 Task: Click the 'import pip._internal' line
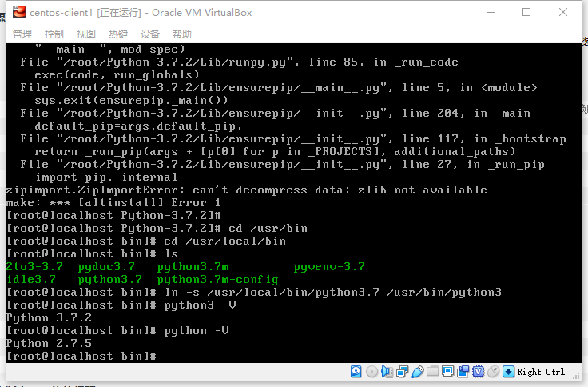tap(106, 178)
